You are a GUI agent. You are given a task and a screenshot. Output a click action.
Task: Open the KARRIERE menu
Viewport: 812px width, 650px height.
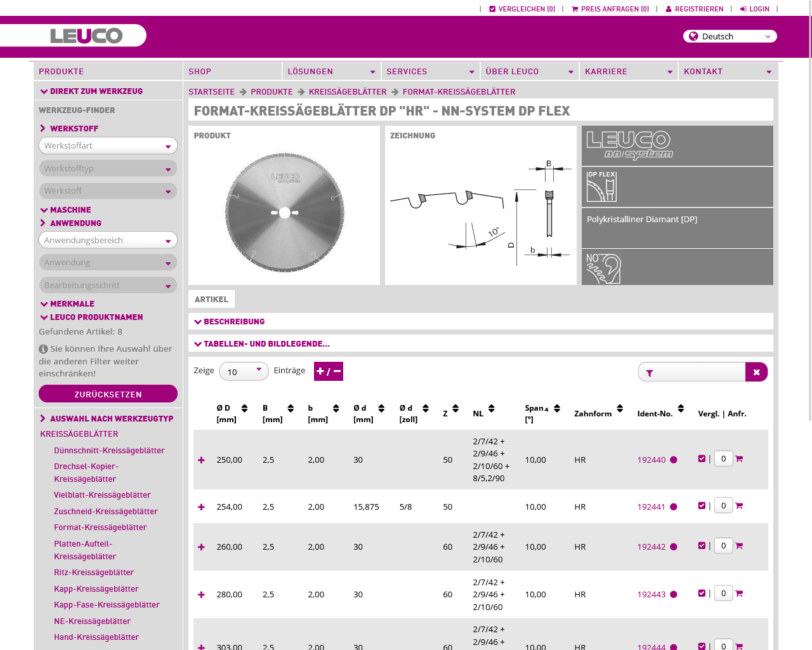coord(628,72)
